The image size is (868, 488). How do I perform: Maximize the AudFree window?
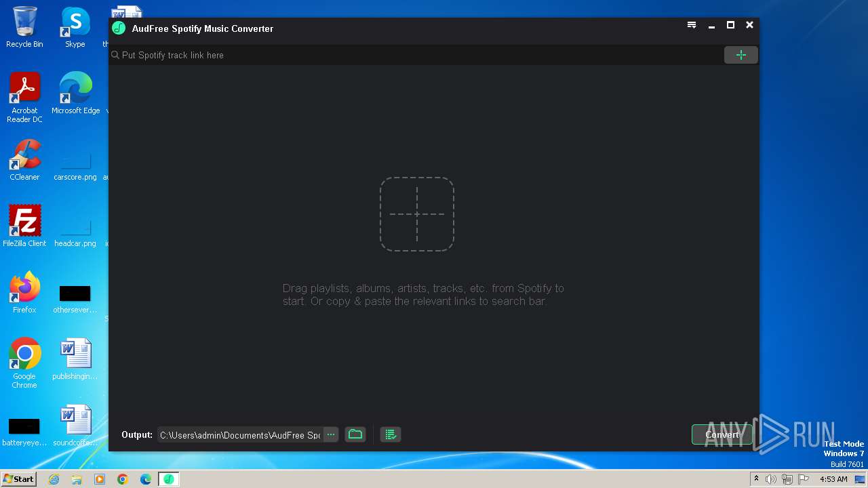coord(730,25)
